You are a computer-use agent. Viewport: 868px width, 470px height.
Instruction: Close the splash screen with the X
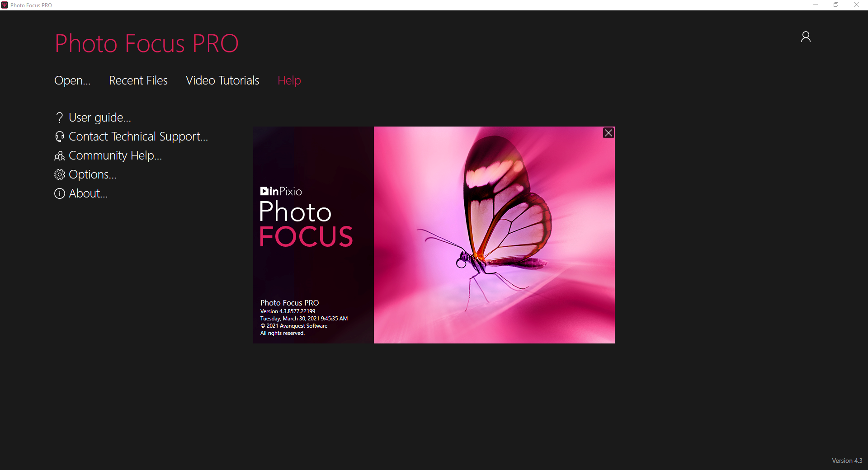[x=608, y=133]
